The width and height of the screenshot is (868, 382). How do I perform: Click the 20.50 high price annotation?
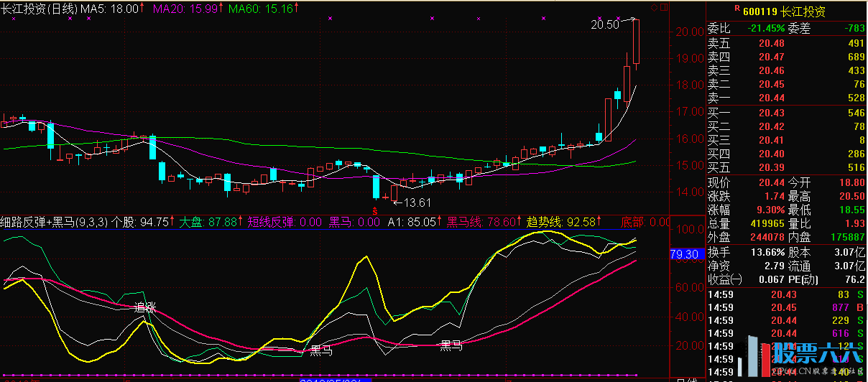point(604,24)
